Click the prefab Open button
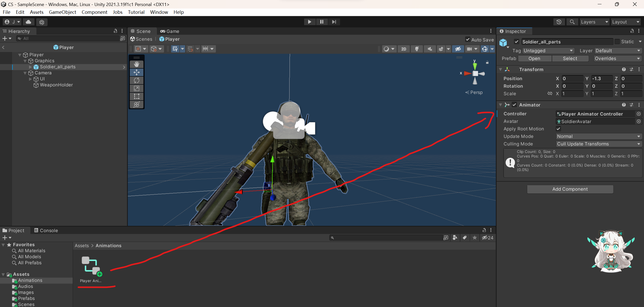 pos(534,58)
